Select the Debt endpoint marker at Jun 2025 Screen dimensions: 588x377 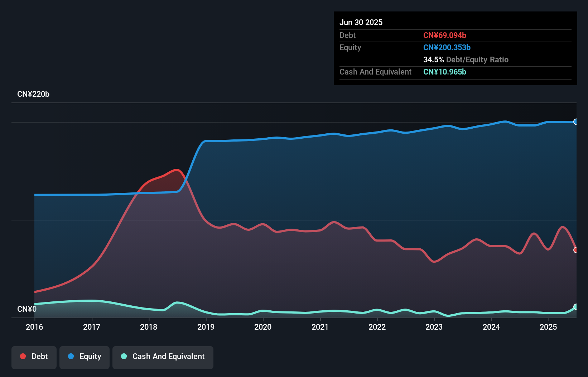[x=576, y=250]
